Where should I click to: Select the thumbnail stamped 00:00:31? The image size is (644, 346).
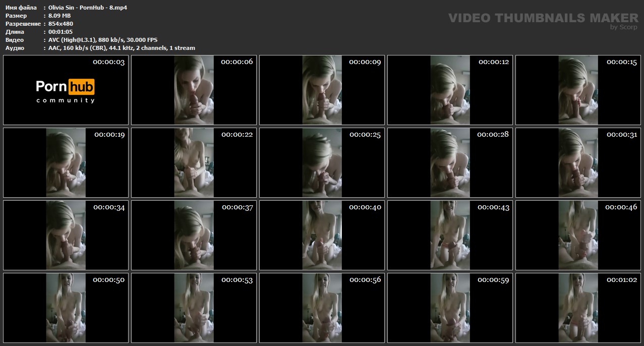point(578,162)
